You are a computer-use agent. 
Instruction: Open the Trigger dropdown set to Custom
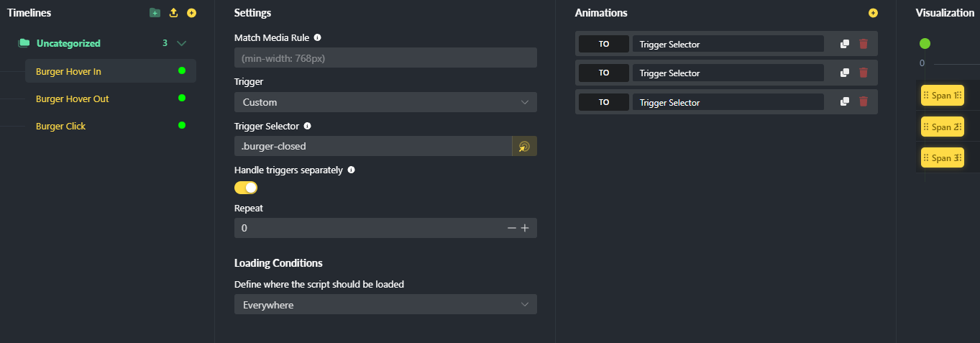(x=385, y=102)
